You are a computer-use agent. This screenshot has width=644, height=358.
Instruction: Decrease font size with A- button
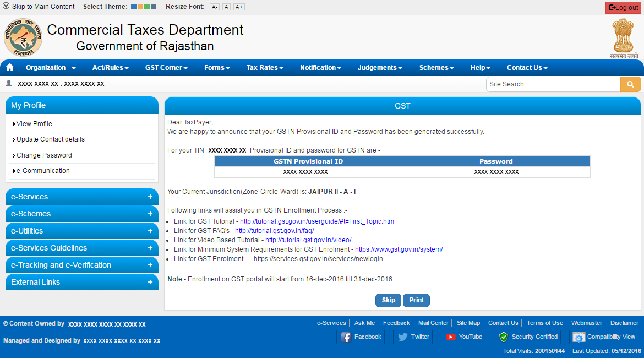tap(215, 7)
